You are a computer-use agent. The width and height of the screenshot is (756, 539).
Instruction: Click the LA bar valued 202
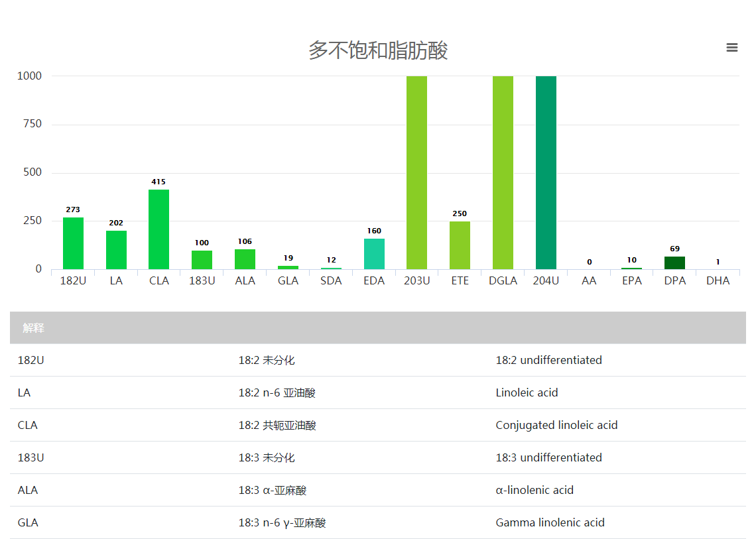pos(116,250)
